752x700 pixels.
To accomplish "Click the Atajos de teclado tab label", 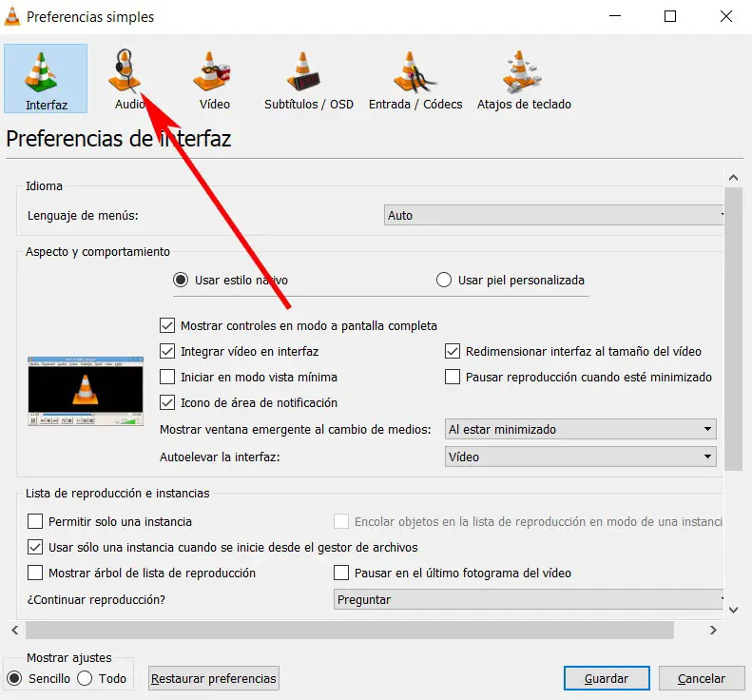I will pyautogui.click(x=524, y=104).
